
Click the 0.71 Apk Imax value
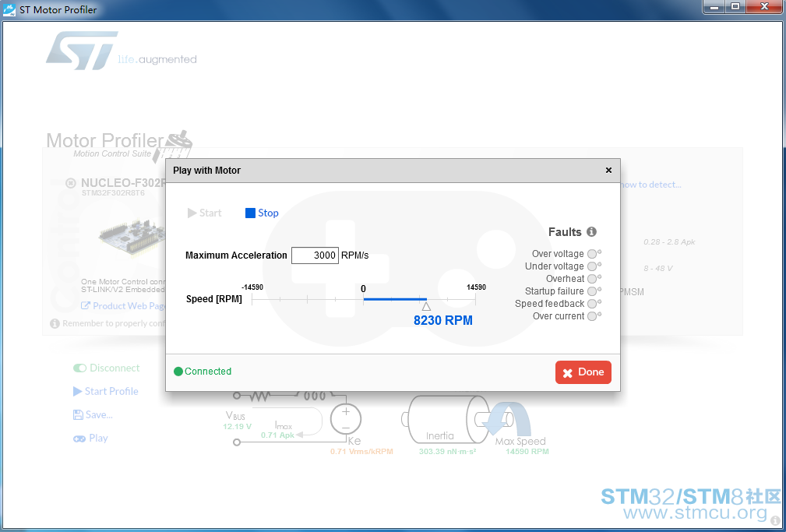pyautogui.click(x=277, y=435)
